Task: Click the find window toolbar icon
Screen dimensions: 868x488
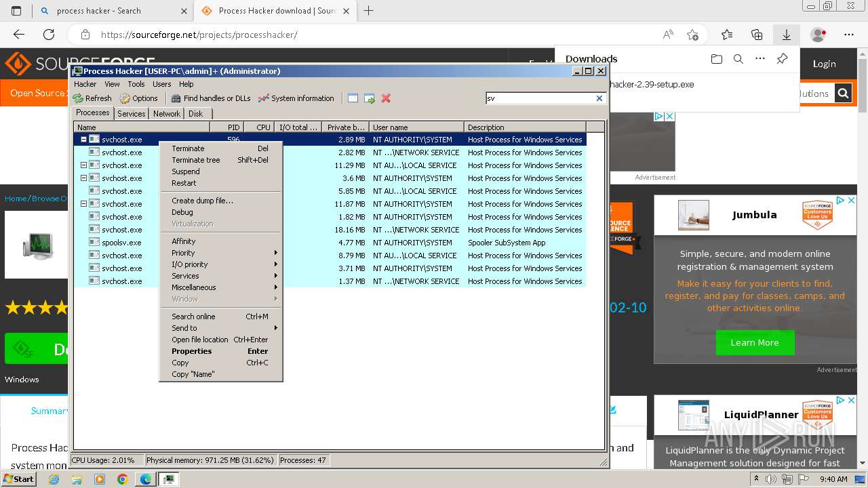Action: (x=353, y=98)
